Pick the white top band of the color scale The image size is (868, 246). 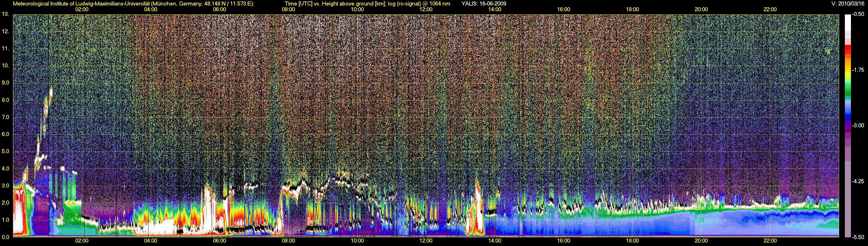(847, 22)
